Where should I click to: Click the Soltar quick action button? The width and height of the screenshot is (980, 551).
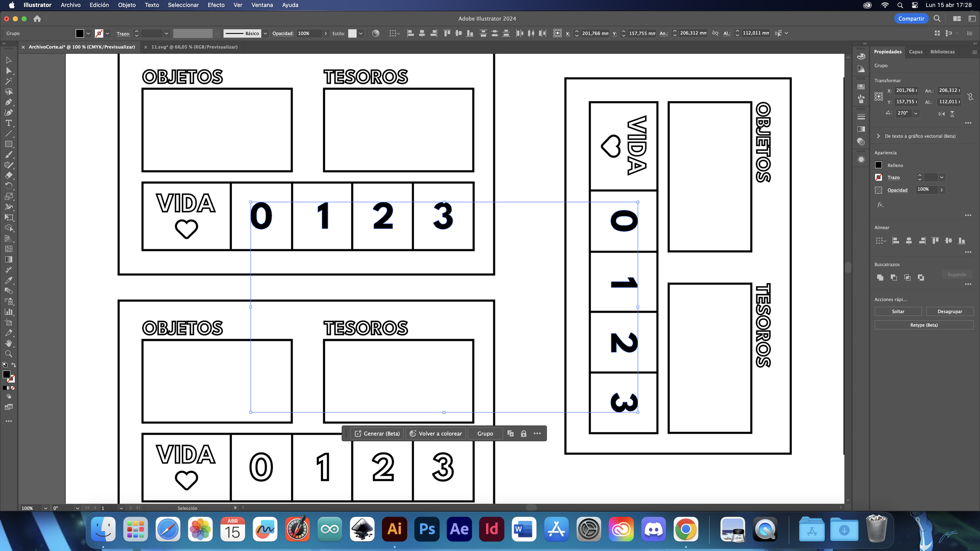898,311
